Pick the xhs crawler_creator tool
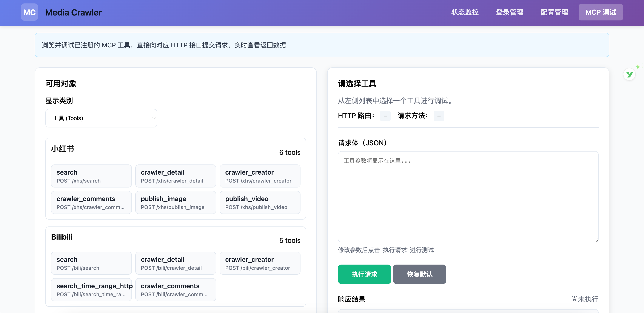The width and height of the screenshot is (644, 313). point(260,176)
